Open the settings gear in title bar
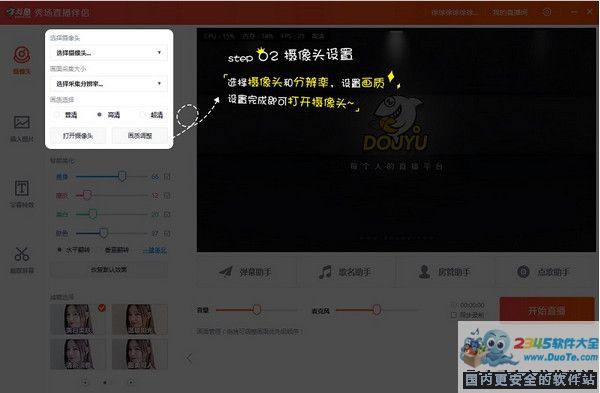 547,12
